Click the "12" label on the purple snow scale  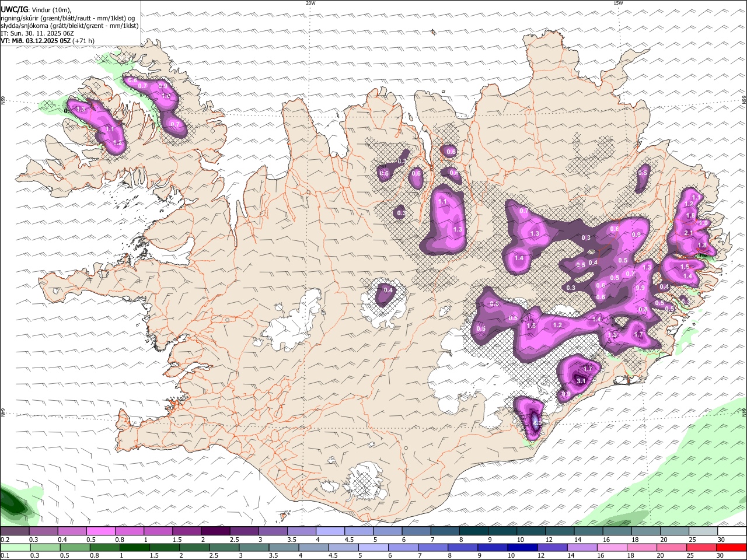549,540
